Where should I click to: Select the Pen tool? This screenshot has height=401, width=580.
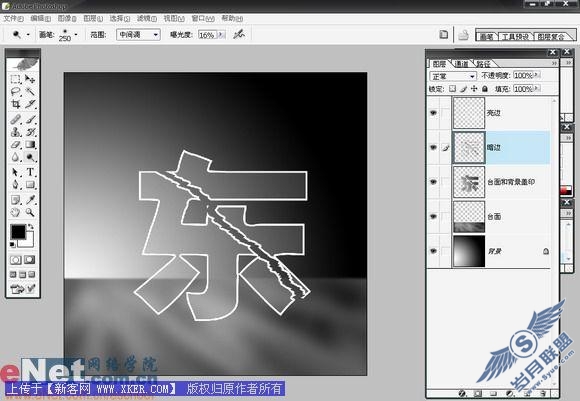[16, 185]
